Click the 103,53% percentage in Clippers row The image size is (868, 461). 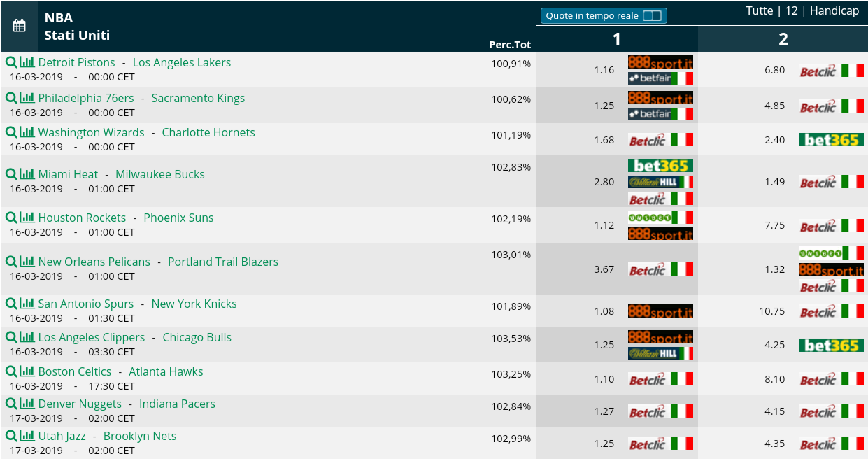pyautogui.click(x=511, y=340)
